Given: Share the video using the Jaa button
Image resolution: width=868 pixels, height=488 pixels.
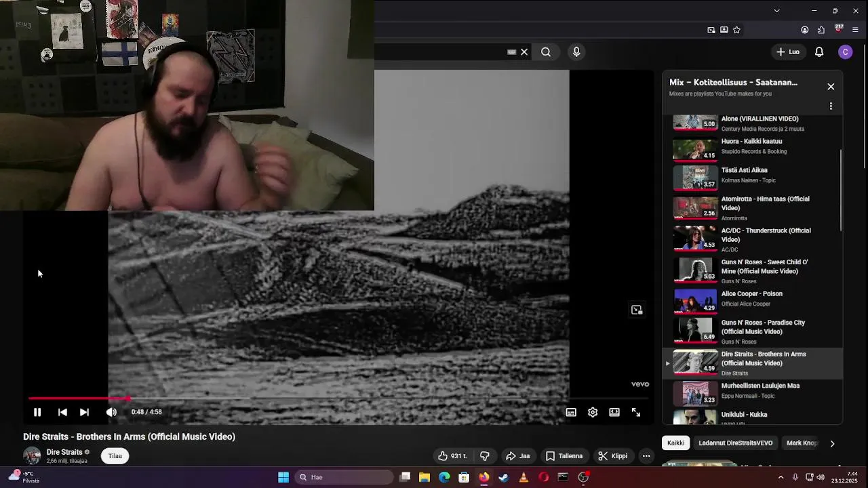Looking at the screenshot, I should 518,456.
